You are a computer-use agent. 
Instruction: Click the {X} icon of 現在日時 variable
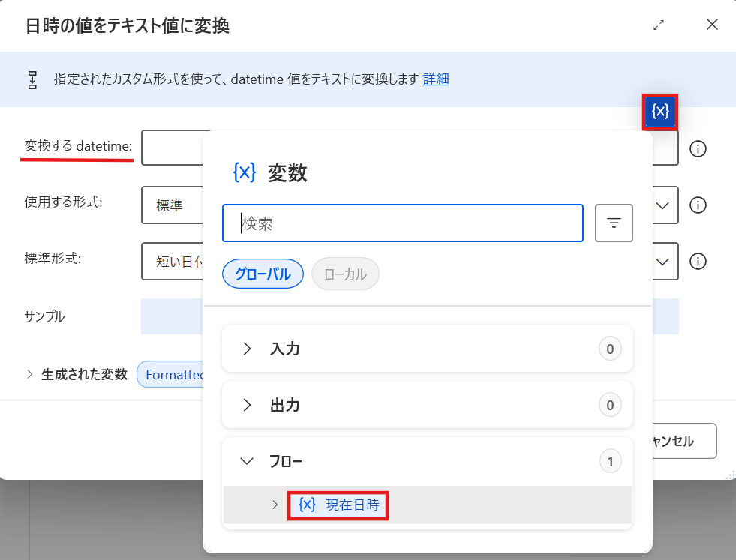tap(307, 505)
